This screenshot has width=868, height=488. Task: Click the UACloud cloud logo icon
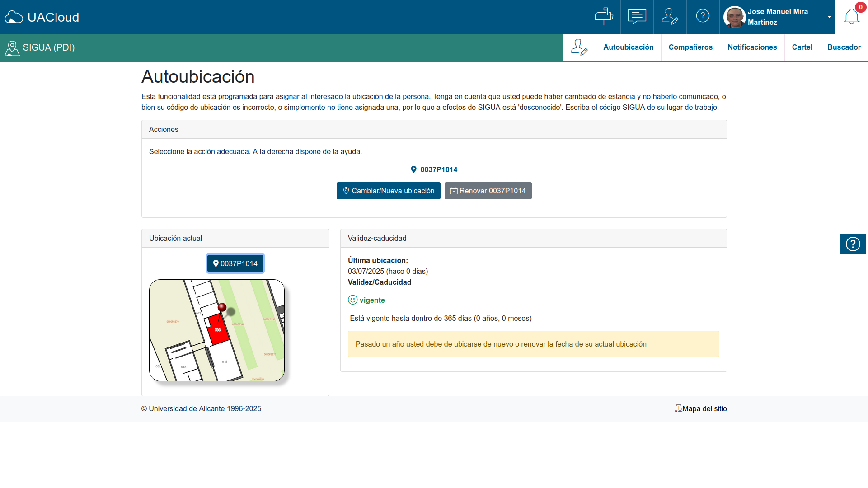point(14,17)
